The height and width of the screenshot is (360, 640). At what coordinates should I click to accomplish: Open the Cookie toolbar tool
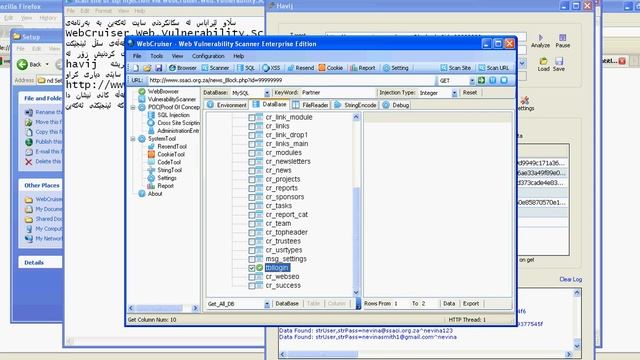point(331,68)
